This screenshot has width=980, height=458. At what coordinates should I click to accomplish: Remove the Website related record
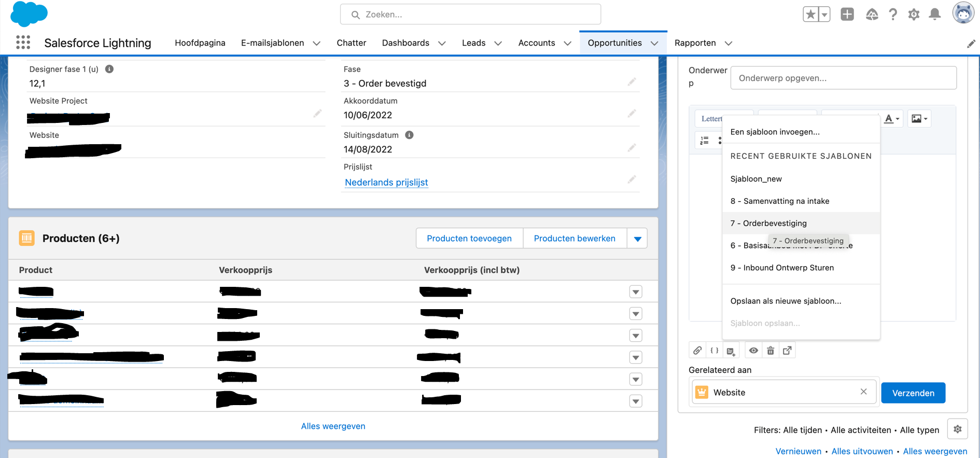863,392
